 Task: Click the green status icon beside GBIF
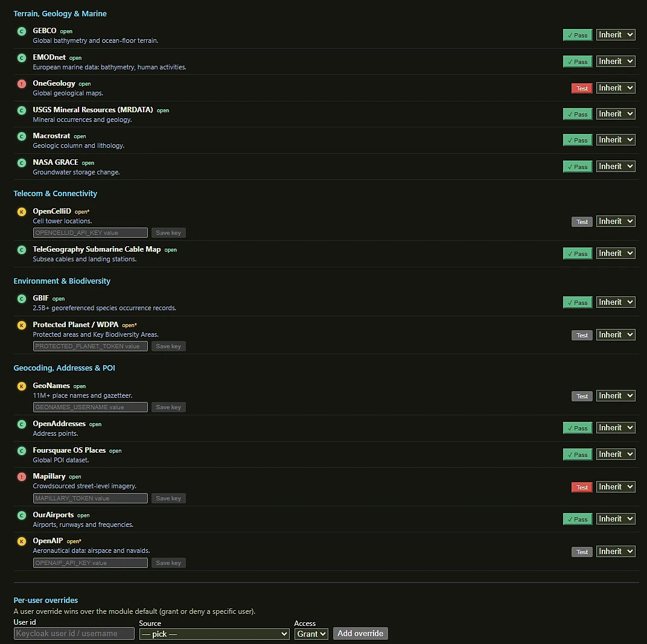pos(22,299)
